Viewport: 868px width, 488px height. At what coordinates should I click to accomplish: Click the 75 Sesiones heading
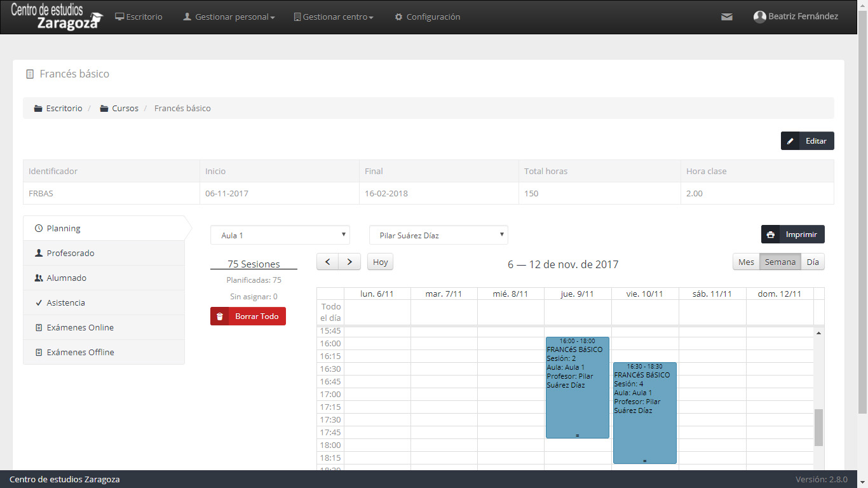[x=254, y=264]
